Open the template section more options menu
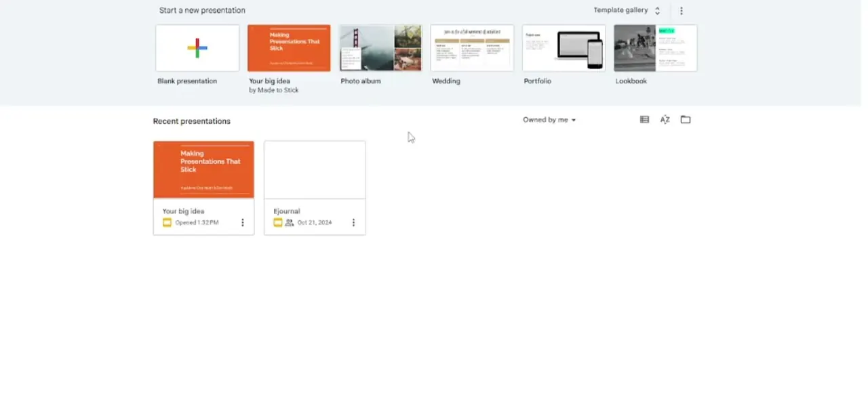This screenshot has width=868, height=401. [682, 11]
